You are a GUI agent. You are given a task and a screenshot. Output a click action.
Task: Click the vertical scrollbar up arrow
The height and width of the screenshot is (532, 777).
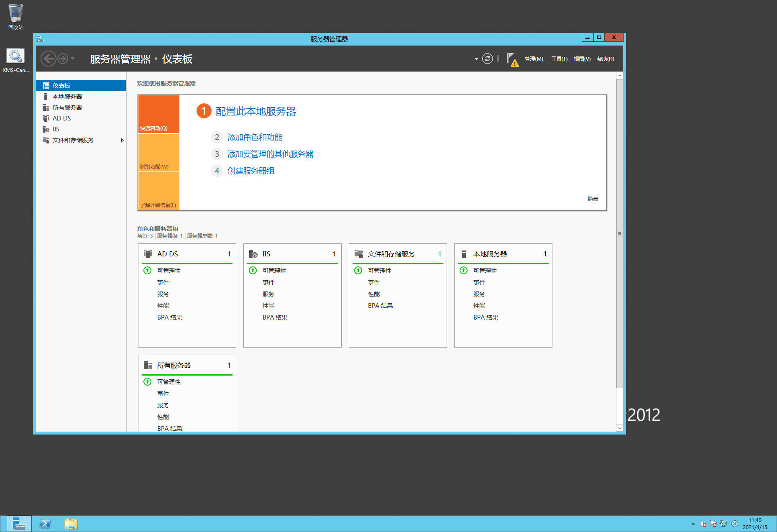(620, 76)
